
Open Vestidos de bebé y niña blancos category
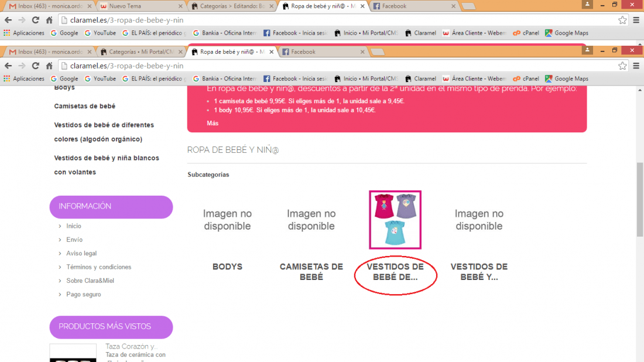(107, 165)
